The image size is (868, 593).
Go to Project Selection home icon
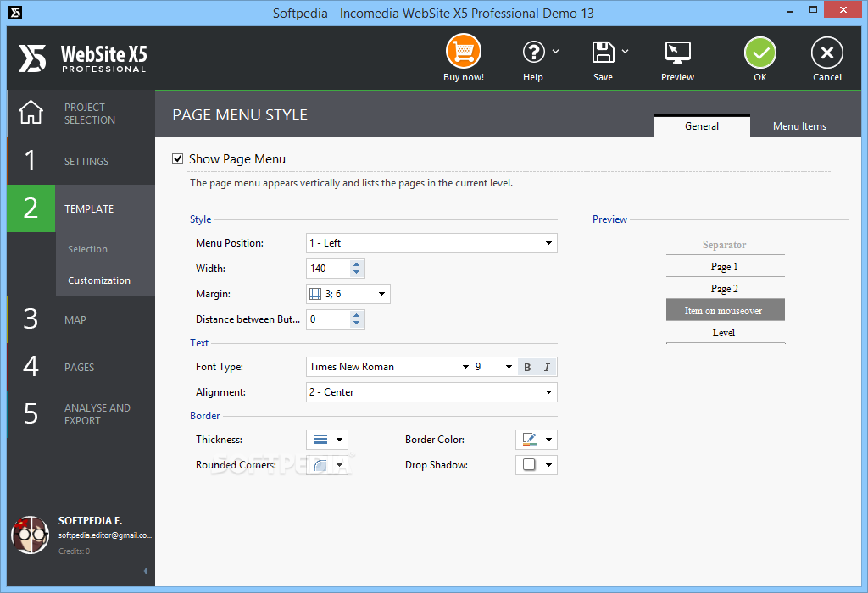point(31,113)
